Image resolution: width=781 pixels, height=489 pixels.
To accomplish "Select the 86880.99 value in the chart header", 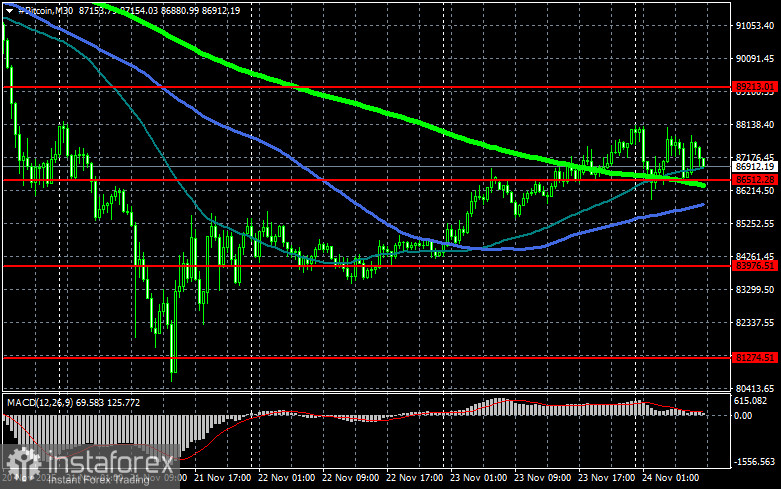I will coord(180,10).
